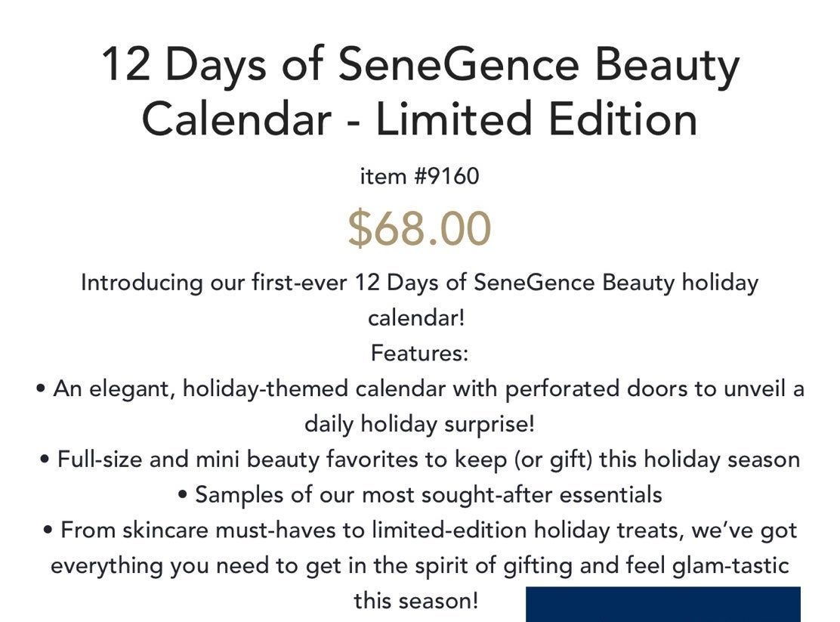Click the "Calendar - Limited Edition" heading line
This screenshot has height=622, width=840.
420,119
